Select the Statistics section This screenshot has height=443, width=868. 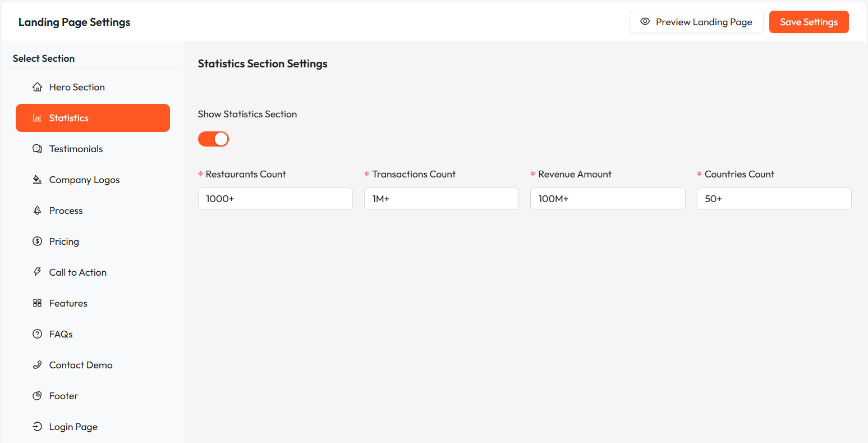(93, 118)
